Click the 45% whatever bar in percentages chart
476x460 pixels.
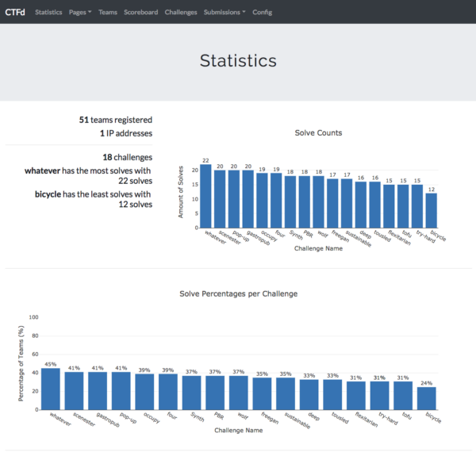tap(51, 389)
